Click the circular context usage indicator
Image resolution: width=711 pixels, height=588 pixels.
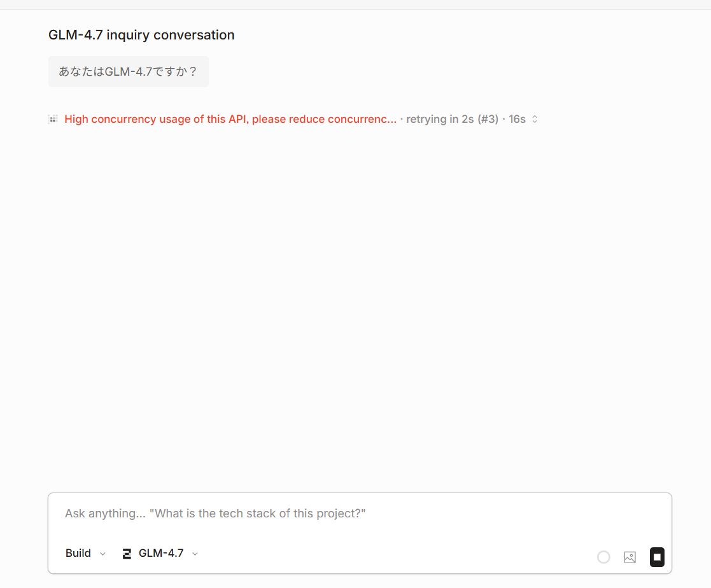603,557
